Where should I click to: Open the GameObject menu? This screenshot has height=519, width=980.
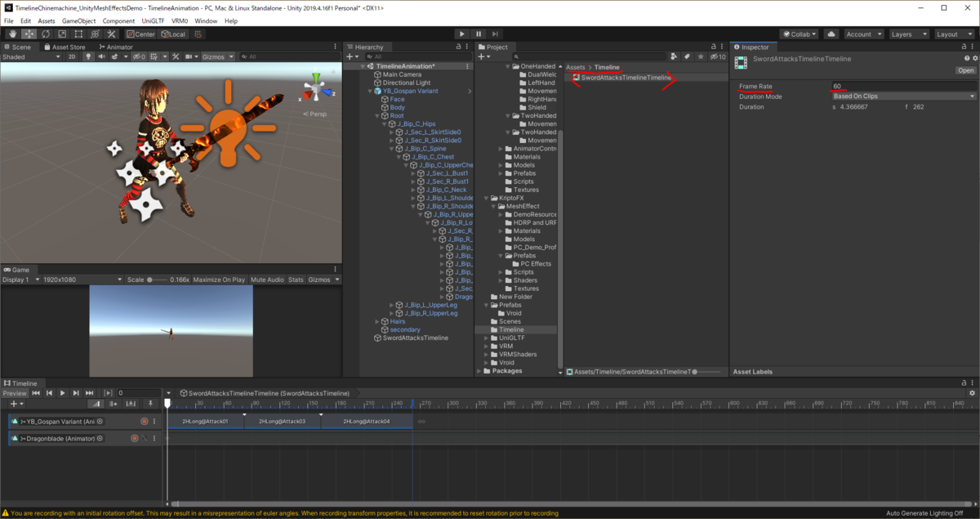point(79,20)
